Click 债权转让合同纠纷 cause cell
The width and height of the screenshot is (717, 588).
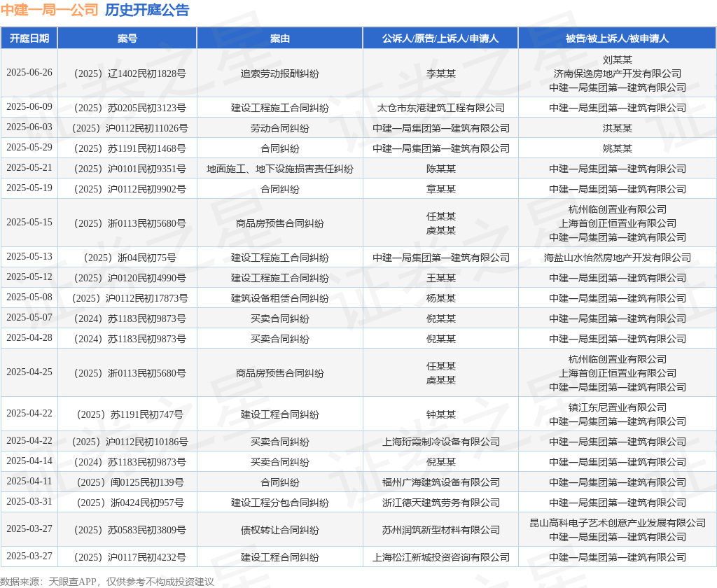(280, 530)
